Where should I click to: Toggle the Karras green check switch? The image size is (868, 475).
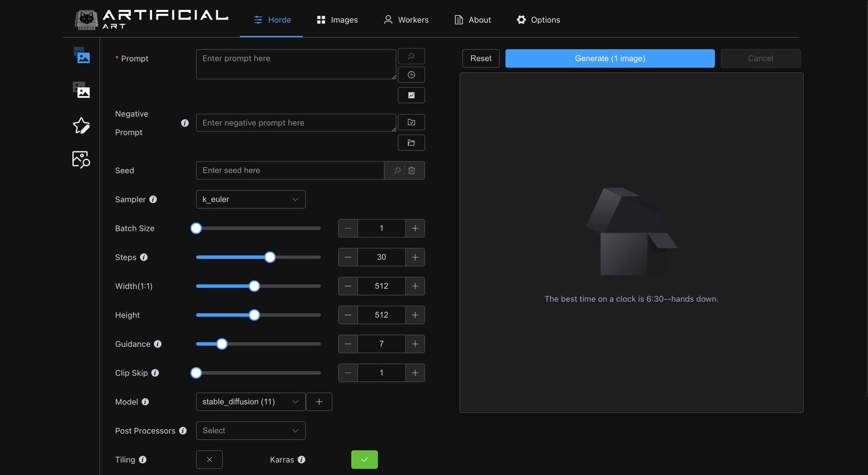coord(365,460)
